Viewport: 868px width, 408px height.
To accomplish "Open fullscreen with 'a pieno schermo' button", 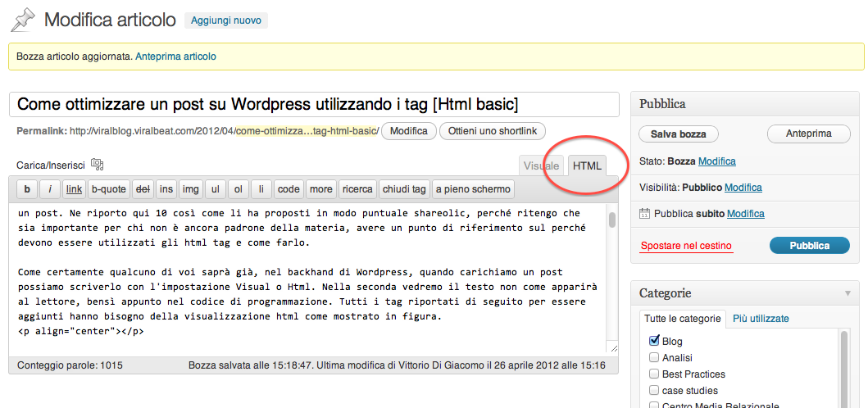I will click(473, 189).
